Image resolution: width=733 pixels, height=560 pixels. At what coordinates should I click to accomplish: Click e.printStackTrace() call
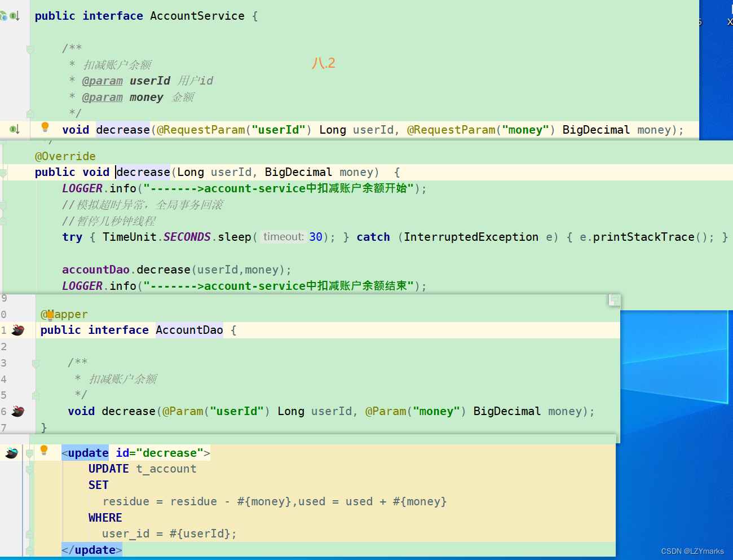pyautogui.click(x=647, y=237)
